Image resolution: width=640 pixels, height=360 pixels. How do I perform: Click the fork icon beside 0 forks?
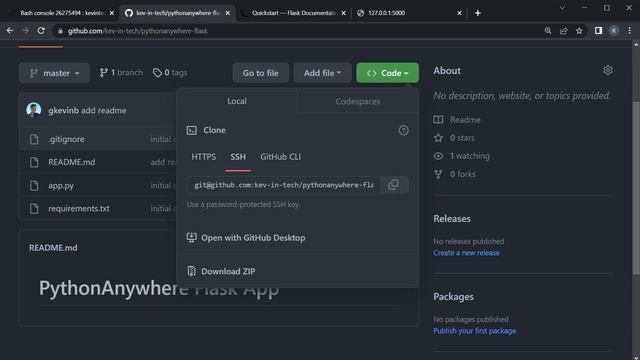point(438,174)
